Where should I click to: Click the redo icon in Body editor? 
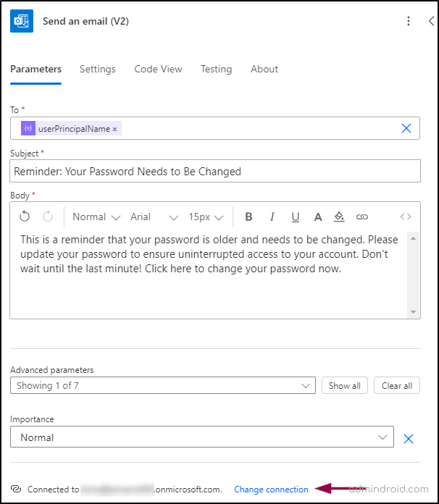click(48, 217)
